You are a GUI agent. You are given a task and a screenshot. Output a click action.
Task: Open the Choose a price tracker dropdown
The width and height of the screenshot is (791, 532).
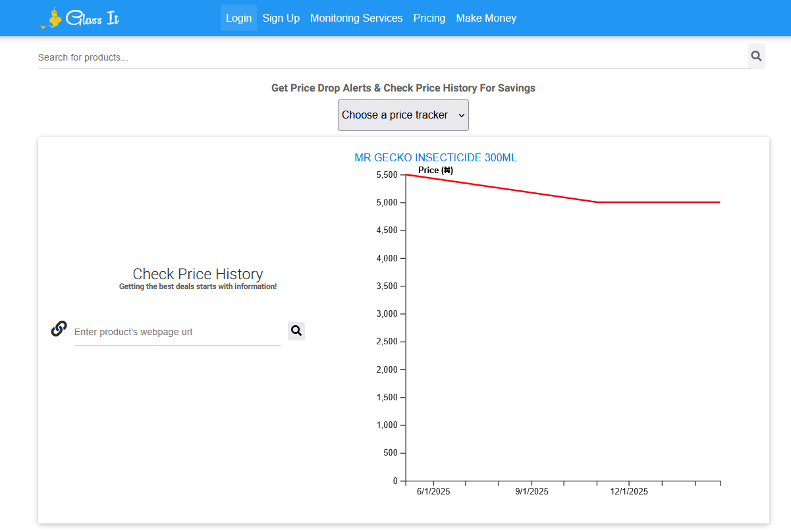[403, 115]
